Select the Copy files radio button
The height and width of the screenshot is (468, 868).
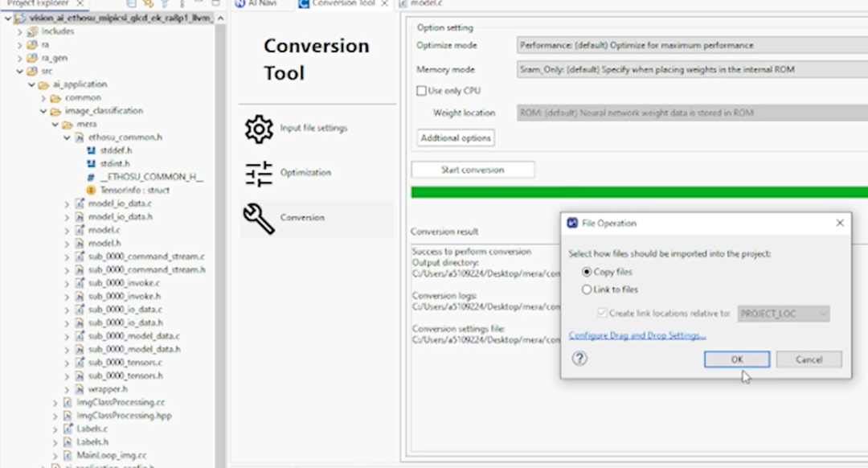(587, 272)
